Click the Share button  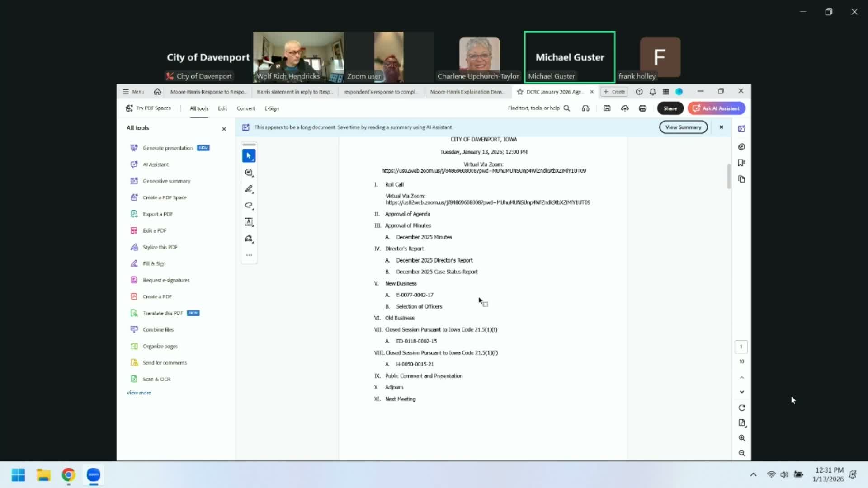[670, 108]
